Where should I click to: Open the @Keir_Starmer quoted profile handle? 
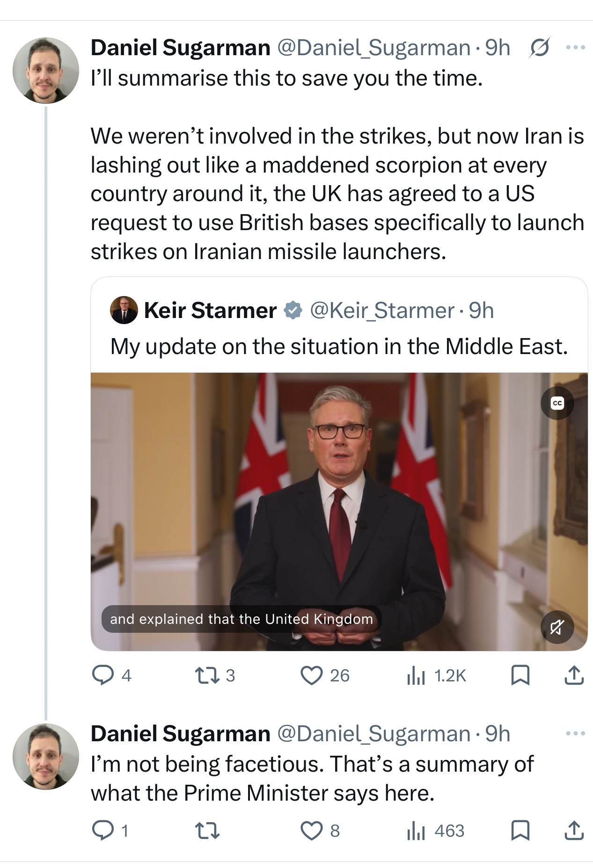click(382, 311)
